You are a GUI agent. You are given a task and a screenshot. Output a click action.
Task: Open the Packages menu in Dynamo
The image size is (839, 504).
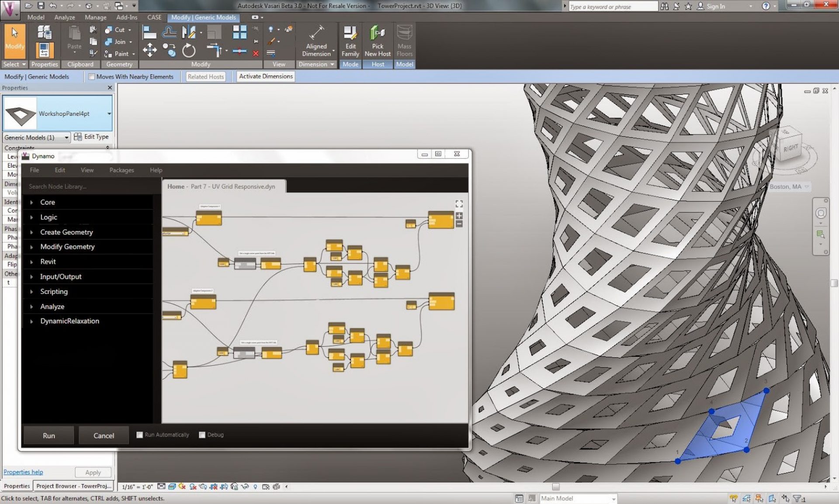click(x=121, y=169)
